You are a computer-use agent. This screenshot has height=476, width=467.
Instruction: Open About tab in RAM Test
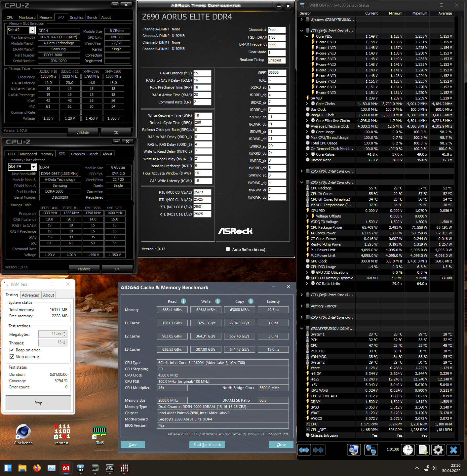click(x=49, y=295)
